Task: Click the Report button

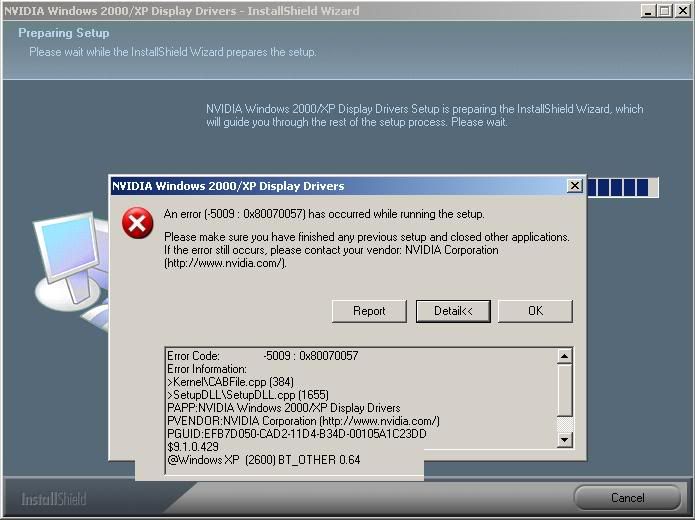Action: click(369, 311)
